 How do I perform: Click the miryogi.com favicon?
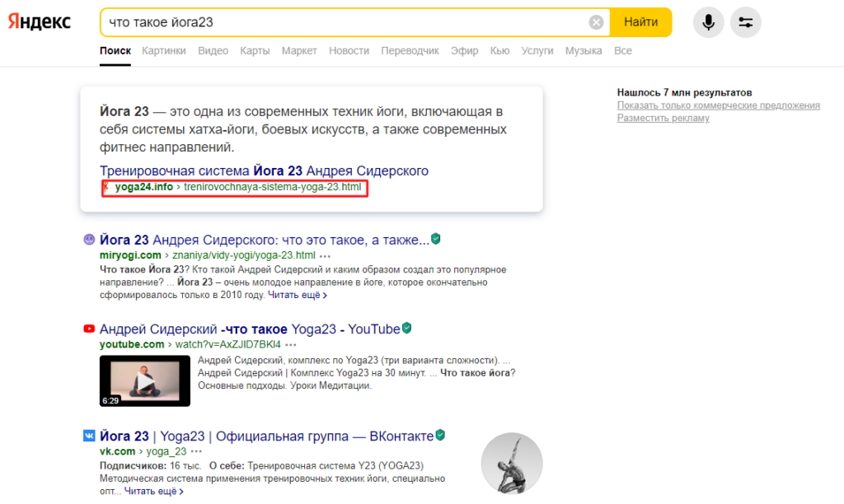pos(89,240)
